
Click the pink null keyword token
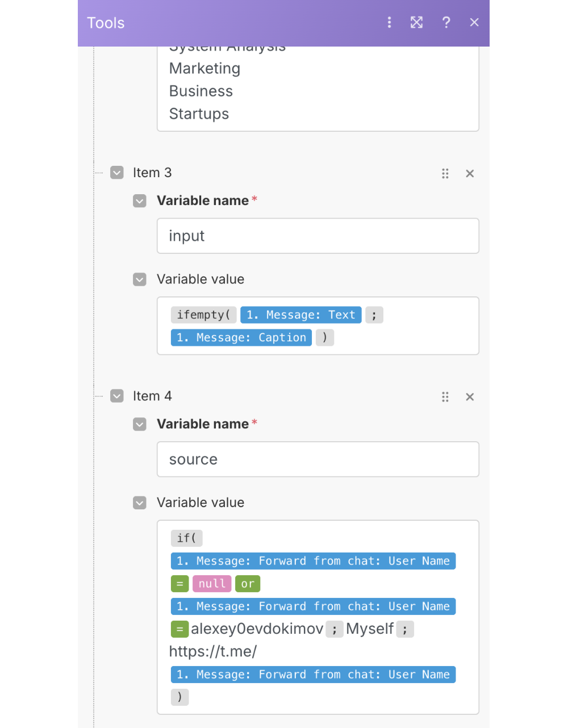click(x=212, y=584)
